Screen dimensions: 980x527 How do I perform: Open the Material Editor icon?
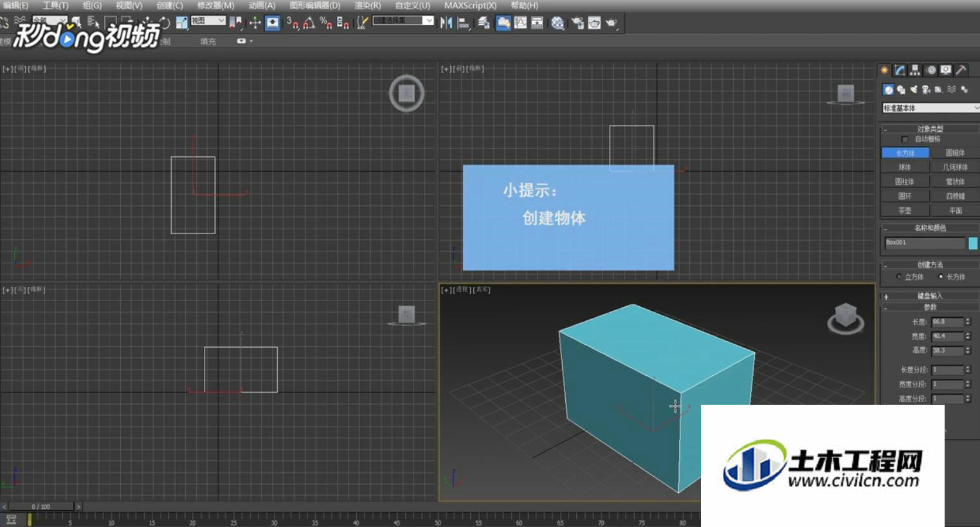coord(558,23)
